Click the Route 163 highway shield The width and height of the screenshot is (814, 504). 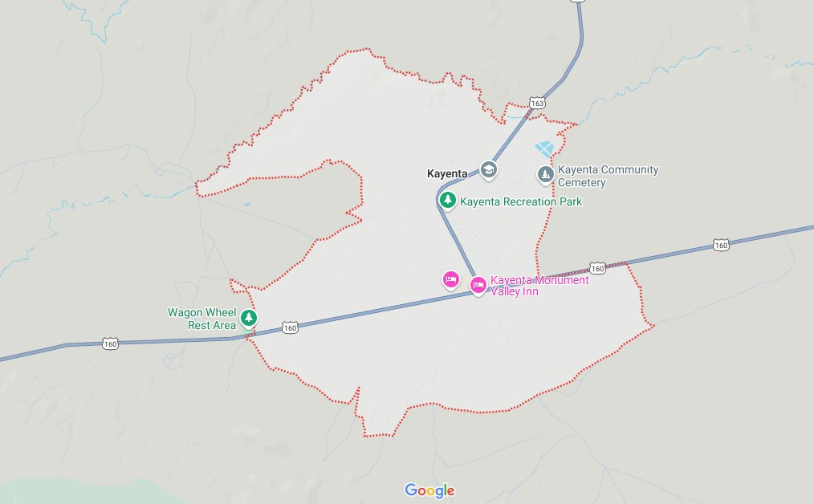pos(537,103)
